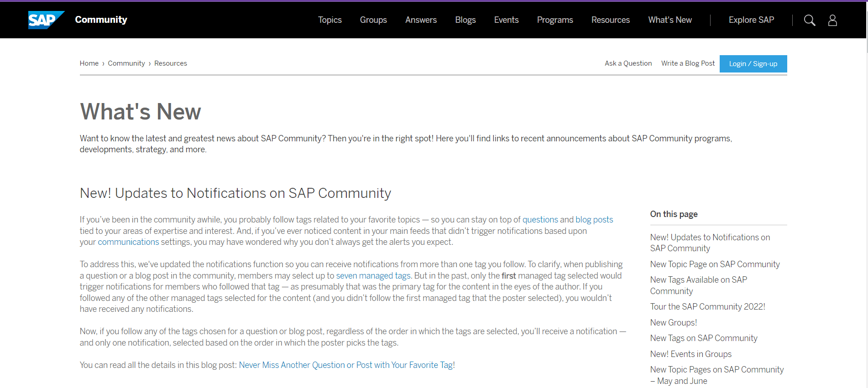
Task: Open the seven managed tags link
Action: click(x=373, y=276)
